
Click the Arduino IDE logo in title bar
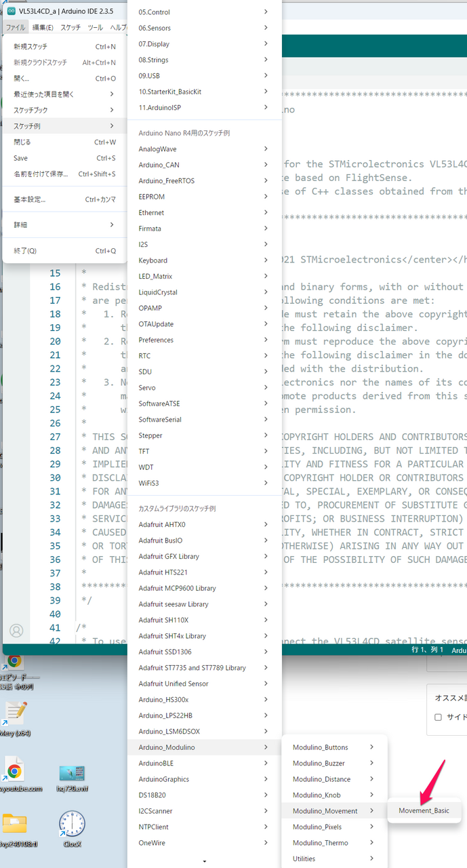point(11,12)
